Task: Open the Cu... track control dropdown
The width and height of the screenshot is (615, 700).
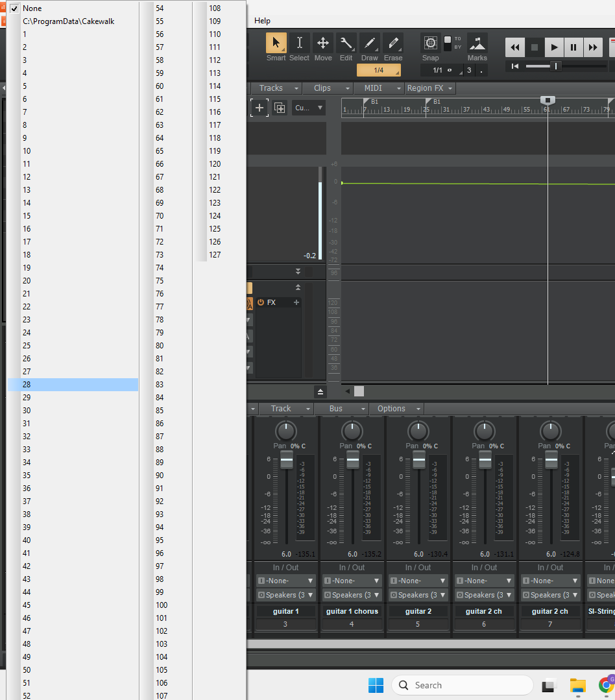Action: click(308, 108)
